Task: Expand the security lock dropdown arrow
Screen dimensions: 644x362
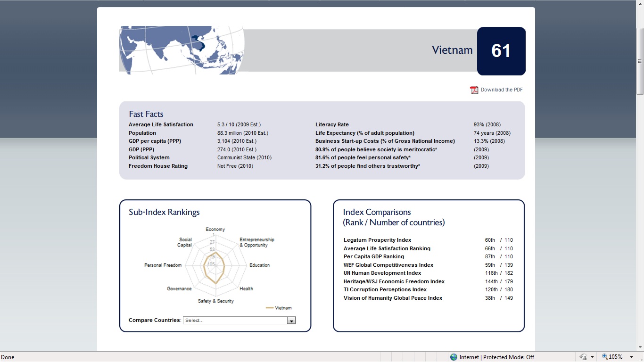Action: (x=592, y=357)
